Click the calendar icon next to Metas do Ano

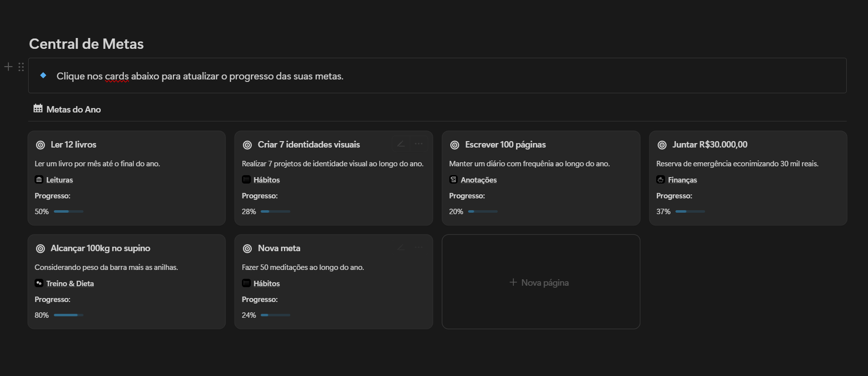tap(38, 109)
